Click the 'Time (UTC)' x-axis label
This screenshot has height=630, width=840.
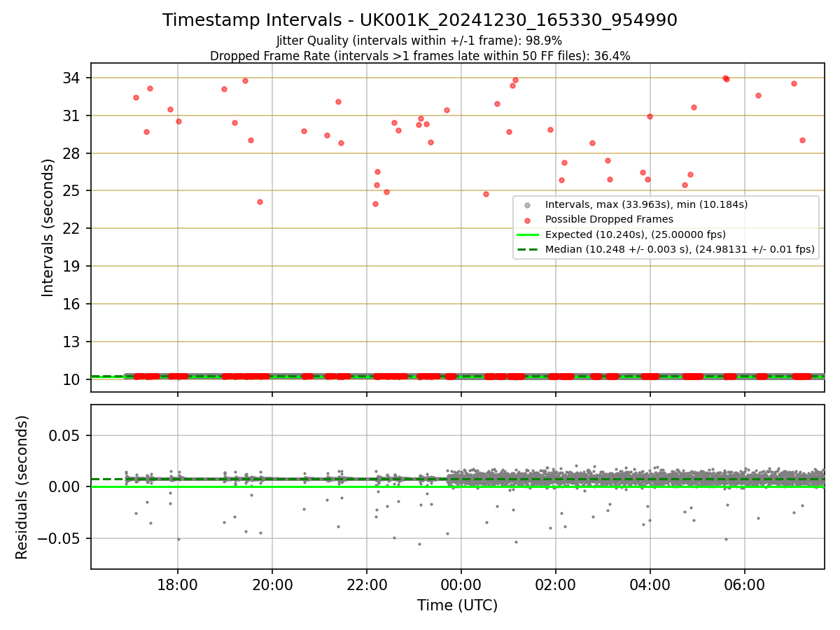pyautogui.click(x=458, y=605)
